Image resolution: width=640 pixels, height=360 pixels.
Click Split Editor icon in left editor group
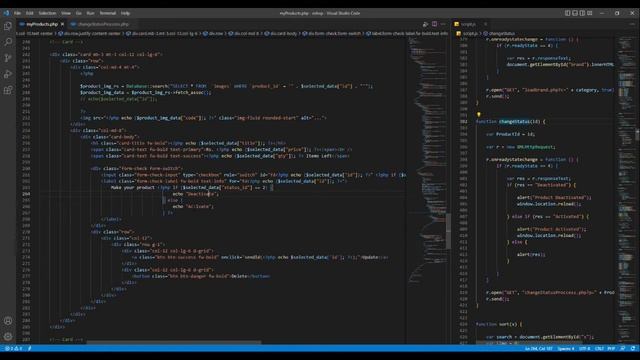click(x=434, y=24)
